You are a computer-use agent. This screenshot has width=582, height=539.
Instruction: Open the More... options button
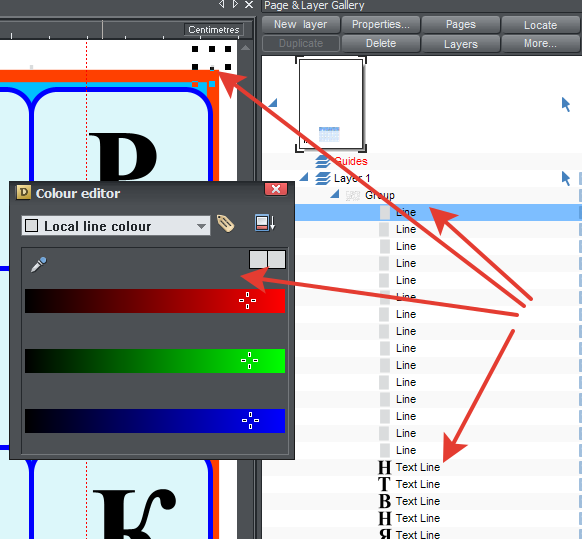click(540, 43)
